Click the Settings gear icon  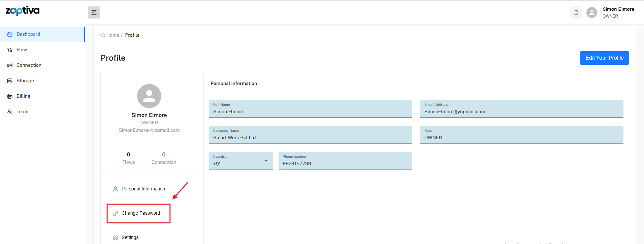tap(115, 238)
